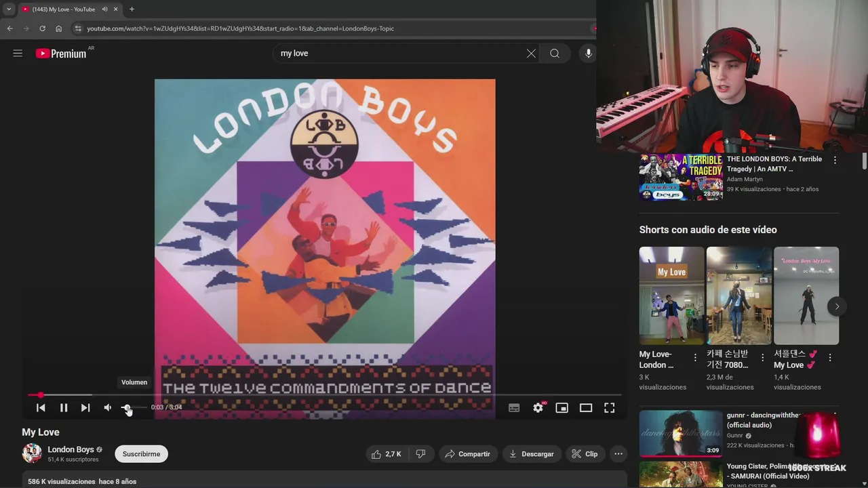Click the page scrollbar on the right
The height and width of the screenshot is (488, 868).
click(x=865, y=161)
